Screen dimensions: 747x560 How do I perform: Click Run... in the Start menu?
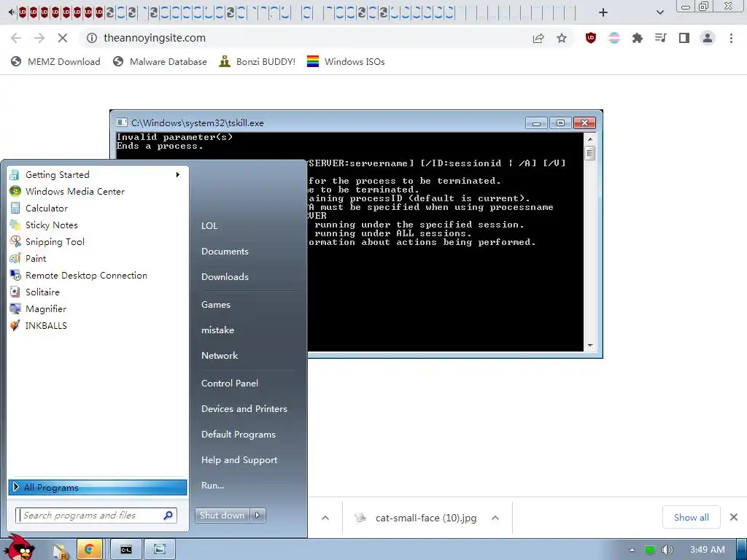tap(212, 486)
